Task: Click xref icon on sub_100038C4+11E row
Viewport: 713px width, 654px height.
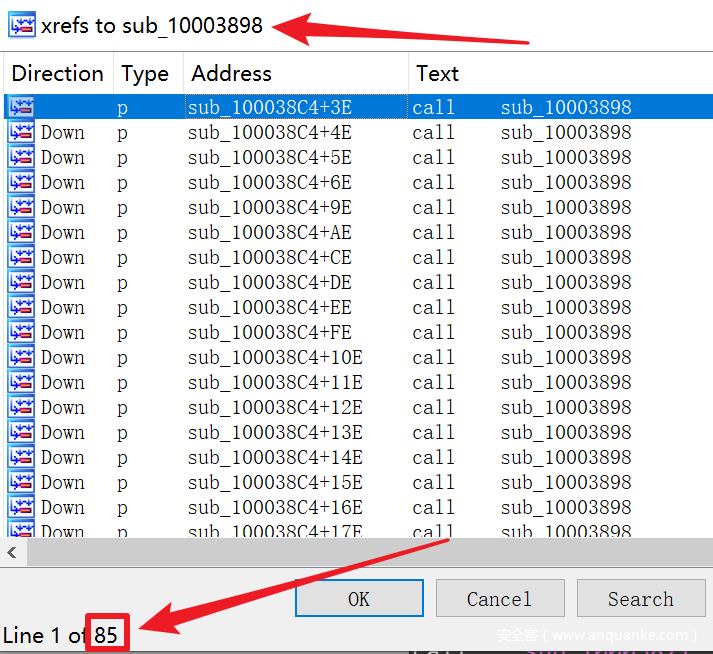Action: 21,382
